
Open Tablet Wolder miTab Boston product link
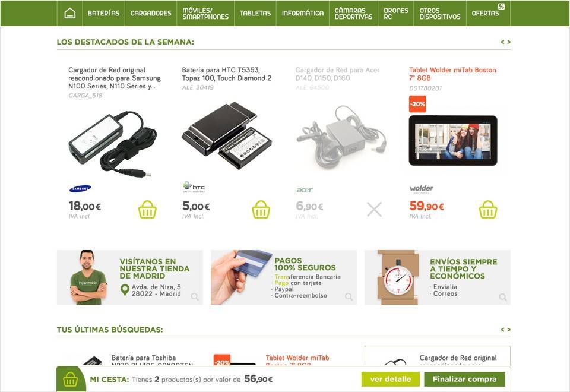tap(452, 74)
